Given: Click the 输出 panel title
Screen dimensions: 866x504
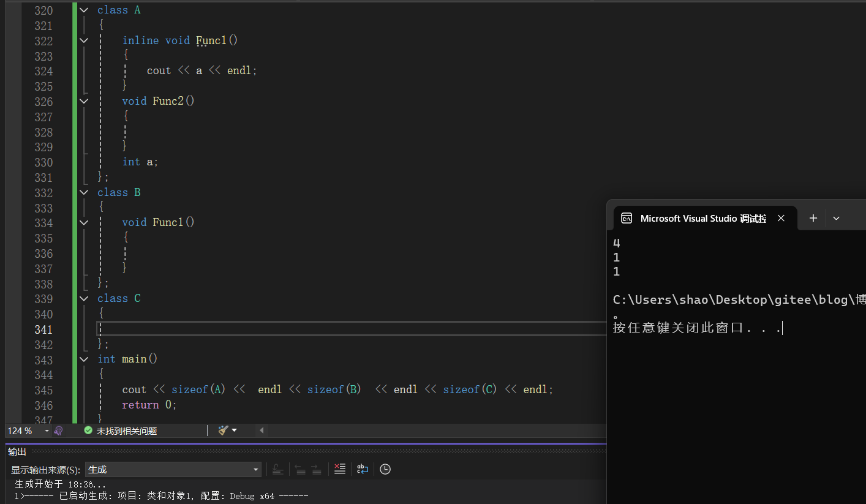Looking at the screenshot, I should coord(17,452).
